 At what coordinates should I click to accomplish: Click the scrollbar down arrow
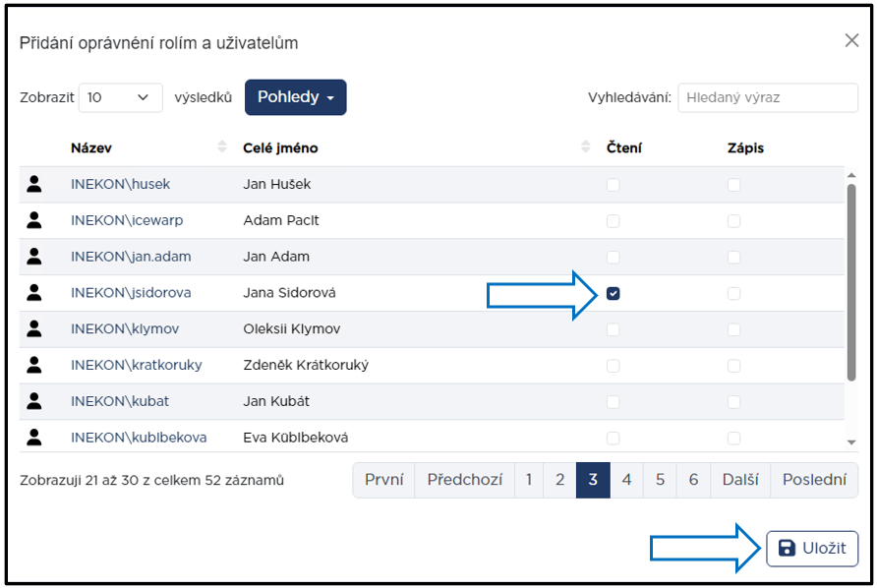coord(851,442)
